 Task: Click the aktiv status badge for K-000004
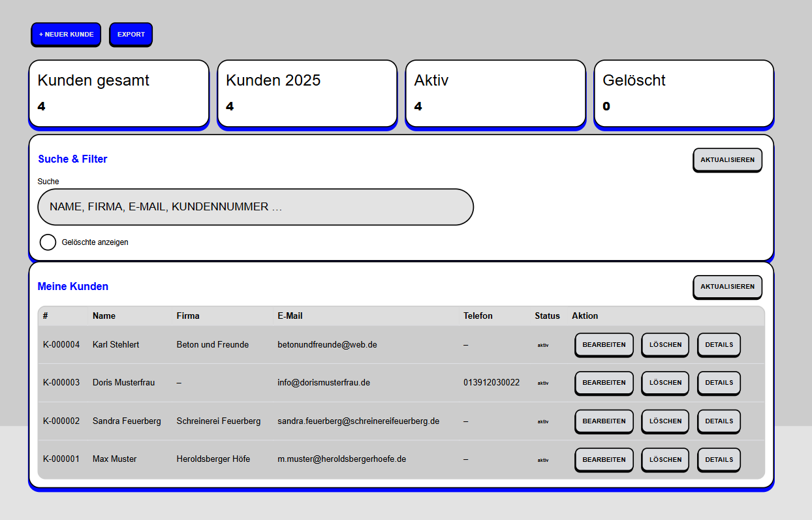(543, 345)
